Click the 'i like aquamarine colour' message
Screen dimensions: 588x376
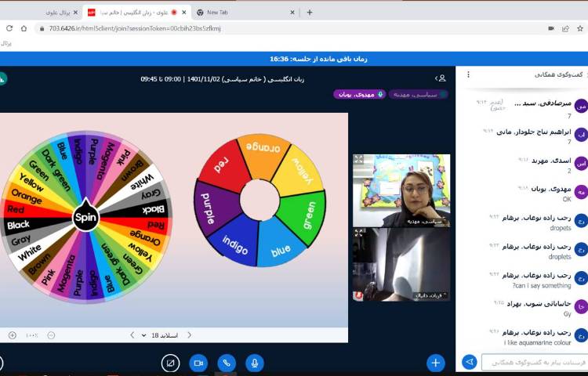tap(537, 342)
